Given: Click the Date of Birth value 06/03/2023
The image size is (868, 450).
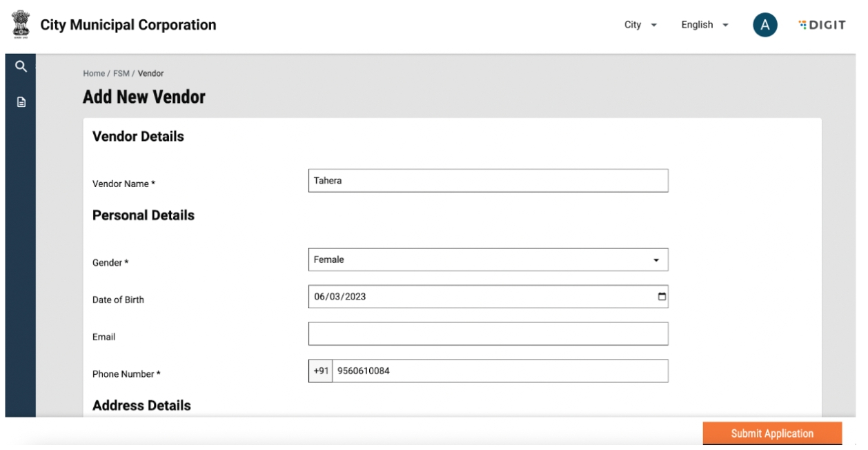Looking at the screenshot, I should pyautogui.click(x=339, y=297).
